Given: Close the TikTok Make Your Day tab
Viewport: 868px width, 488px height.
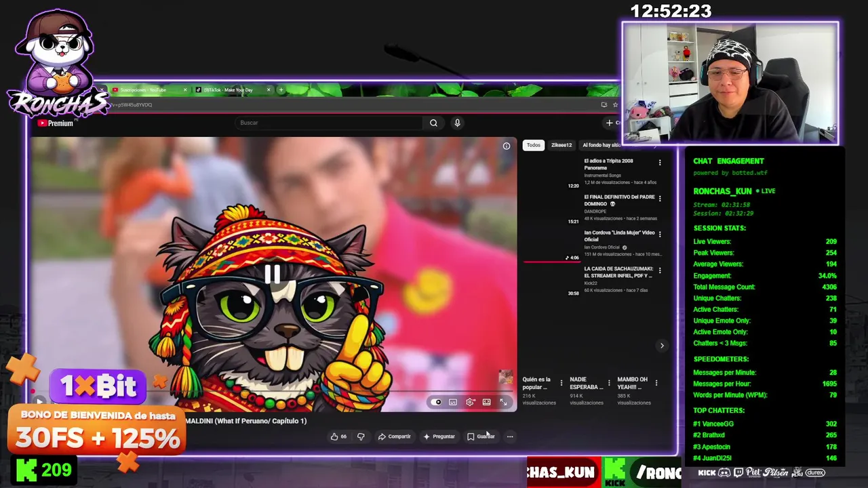Looking at the screenshot, I should 269,89.
